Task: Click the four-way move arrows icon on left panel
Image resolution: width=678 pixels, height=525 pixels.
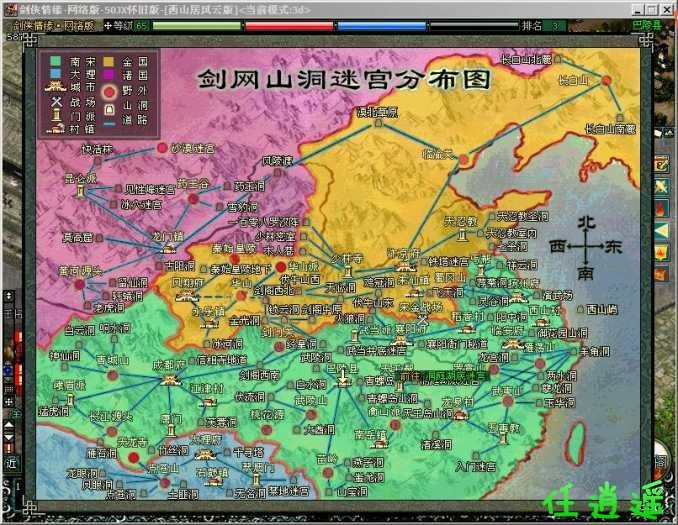Action: pyautogui.click(x=9, y=402)
